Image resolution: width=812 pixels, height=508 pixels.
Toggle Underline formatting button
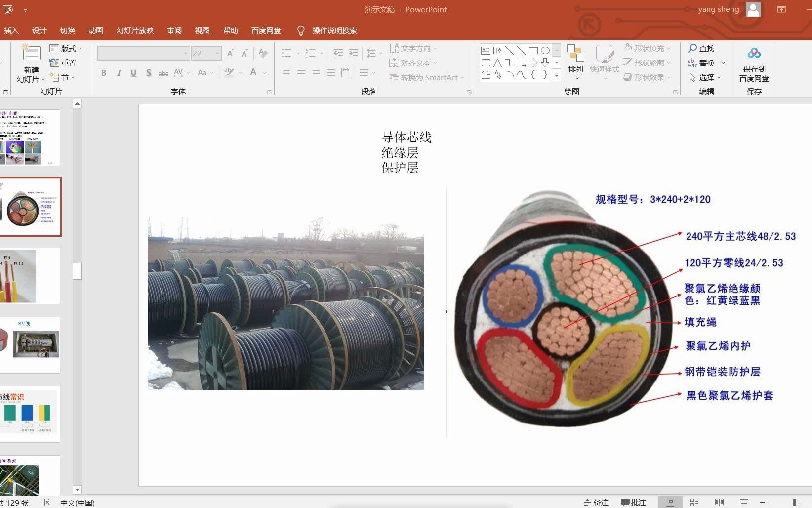[133, 73]
